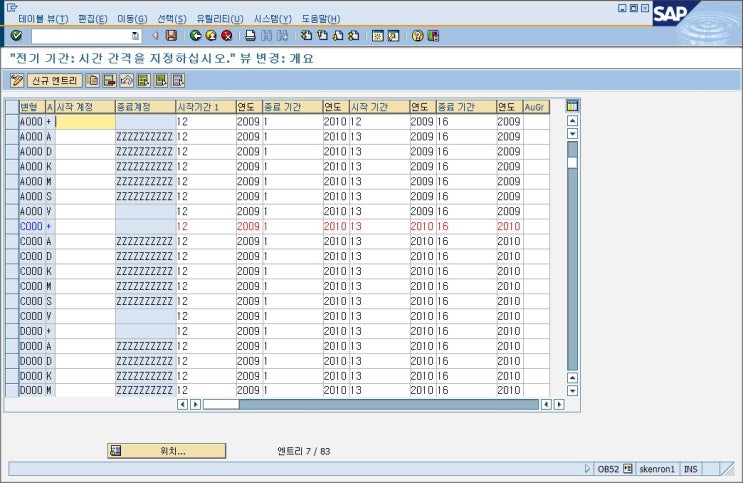Click the 위치... button
The width and height of the screenshot is (743, 483).
pos(167,451)
